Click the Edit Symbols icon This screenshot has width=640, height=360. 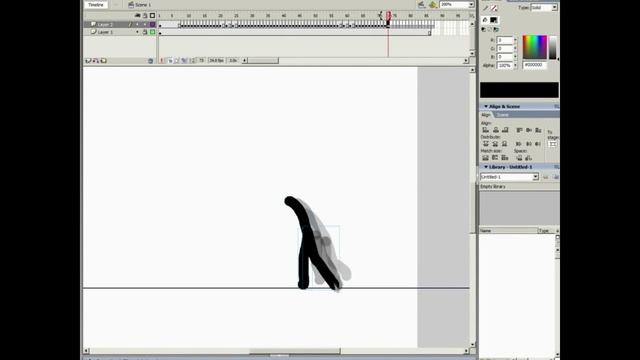click(x=433, y=4)
